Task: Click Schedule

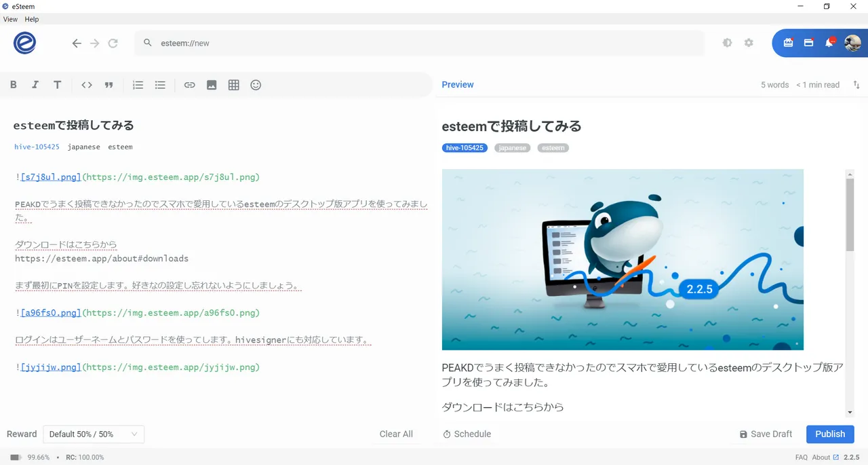Action: pos(467,434)
